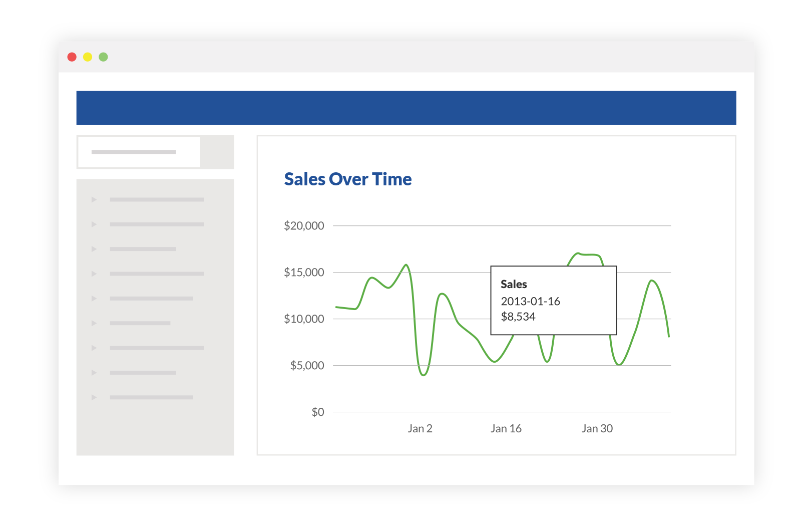Viewport: 812px width, 526px height.
Task: Click the blue navigation header bar
Action: [405, 107]
